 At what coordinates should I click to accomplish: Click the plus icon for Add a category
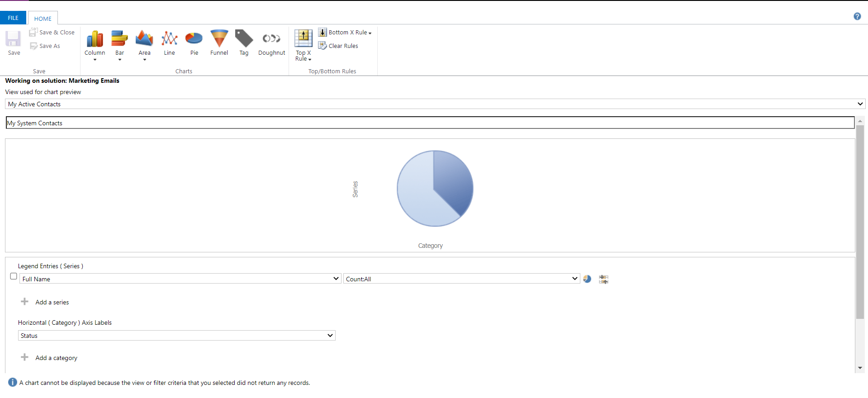(x=25, y=357)
